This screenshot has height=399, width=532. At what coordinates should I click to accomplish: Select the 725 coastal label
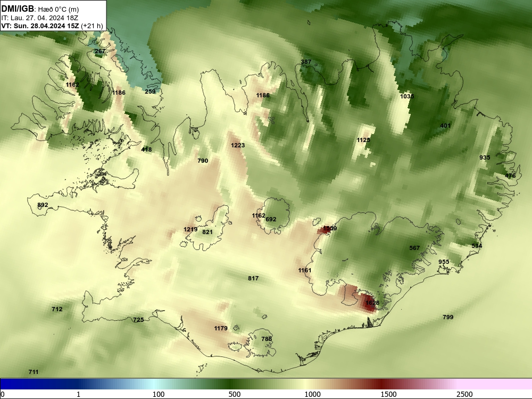tap(138, 320)
